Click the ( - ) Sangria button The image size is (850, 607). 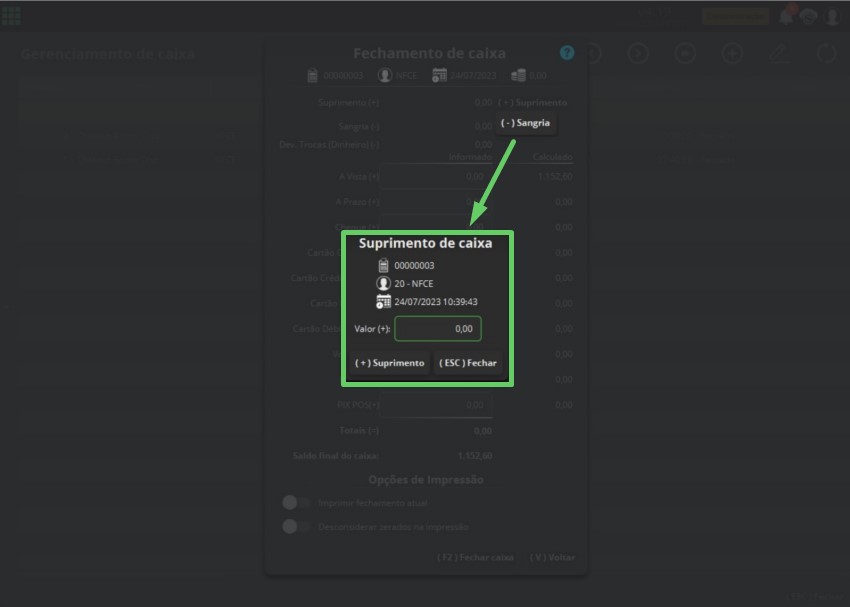click(x=525, y=123)
